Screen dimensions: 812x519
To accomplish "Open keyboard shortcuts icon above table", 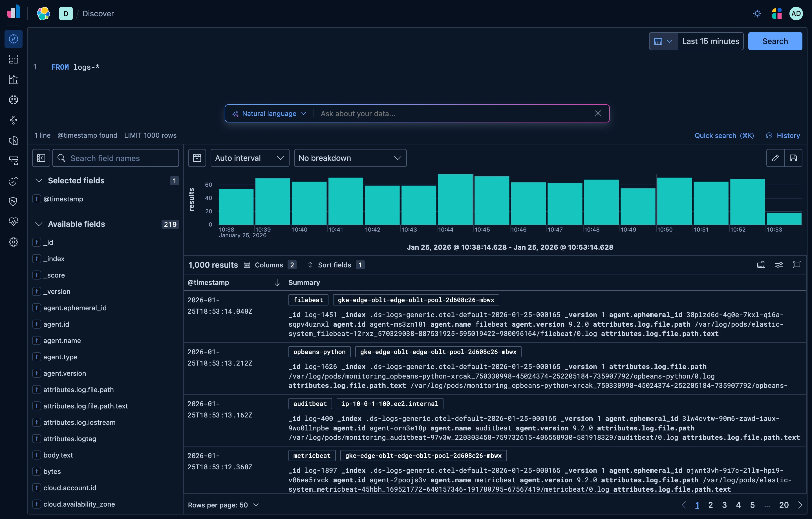I will [x=761, y=265].
